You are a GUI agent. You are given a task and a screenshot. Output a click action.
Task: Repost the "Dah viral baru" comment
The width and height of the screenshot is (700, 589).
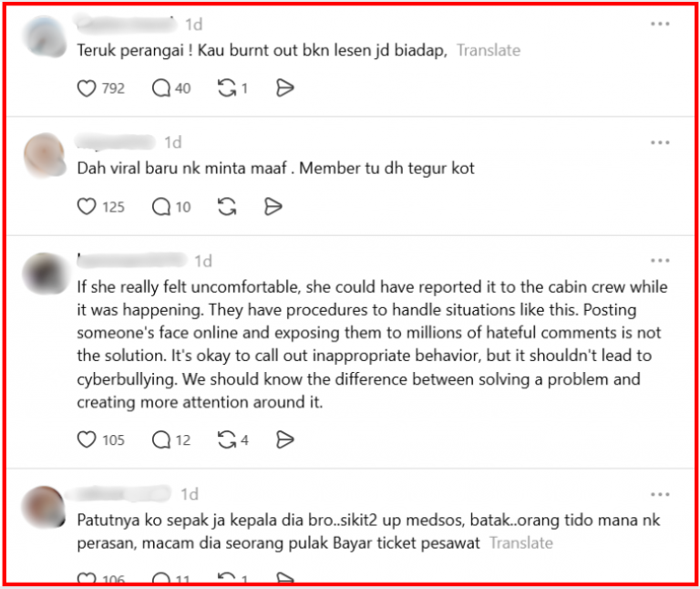227,207
